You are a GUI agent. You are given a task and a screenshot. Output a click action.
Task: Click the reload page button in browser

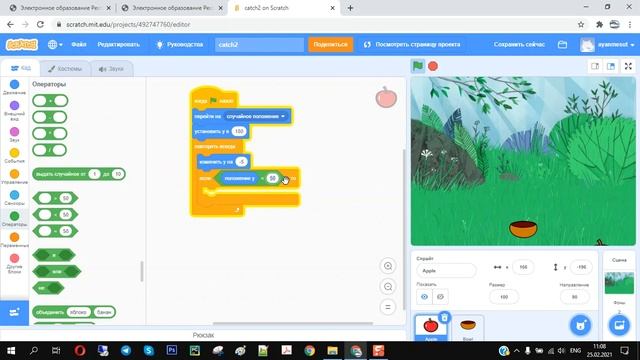(40, 24)
